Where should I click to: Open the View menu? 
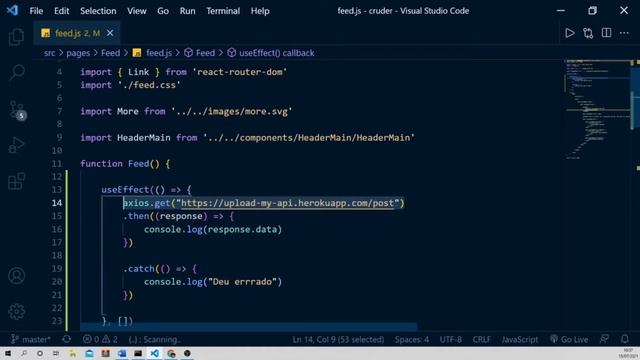pyautogui.click(x=136, y=11)
